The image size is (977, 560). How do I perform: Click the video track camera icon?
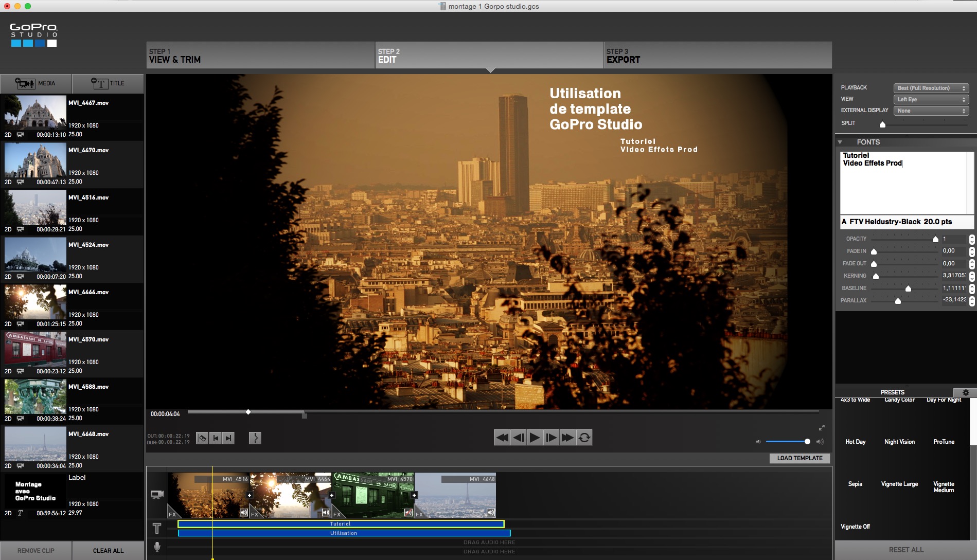tap(157, 495)
